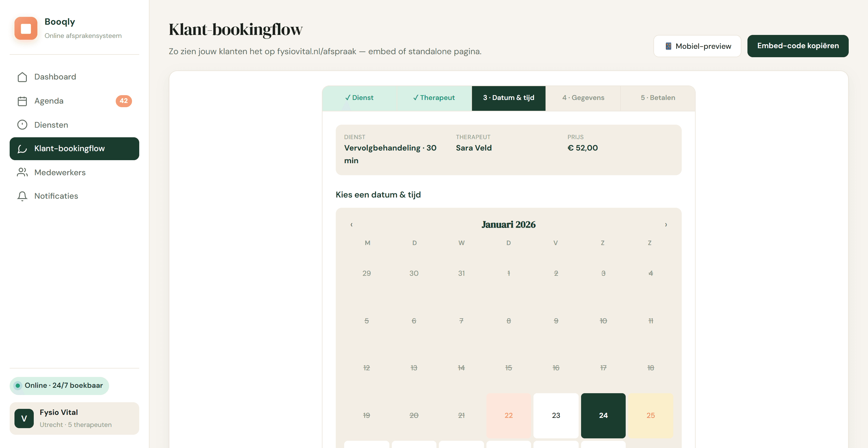
Task: Click the Medewerkers people icon
Action: (x=22, y=172)
